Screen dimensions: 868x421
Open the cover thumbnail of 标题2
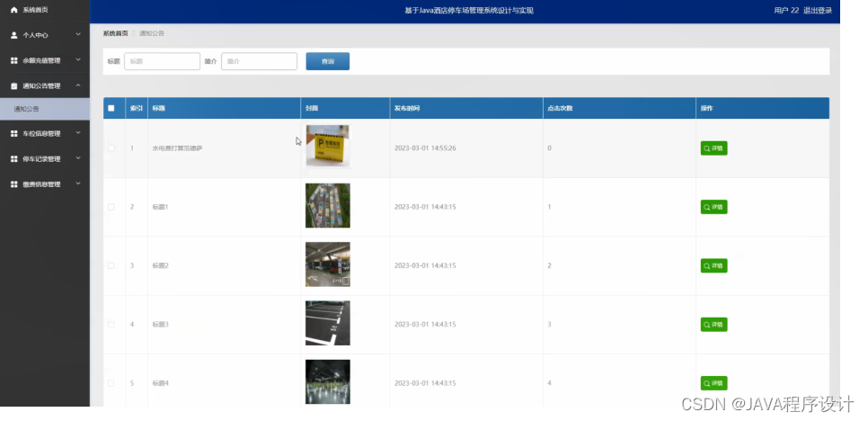[328, 264]
